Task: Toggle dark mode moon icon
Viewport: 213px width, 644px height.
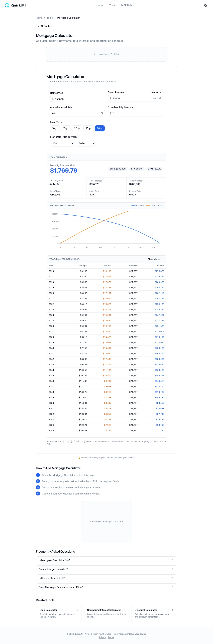Action: pos(206,5)
